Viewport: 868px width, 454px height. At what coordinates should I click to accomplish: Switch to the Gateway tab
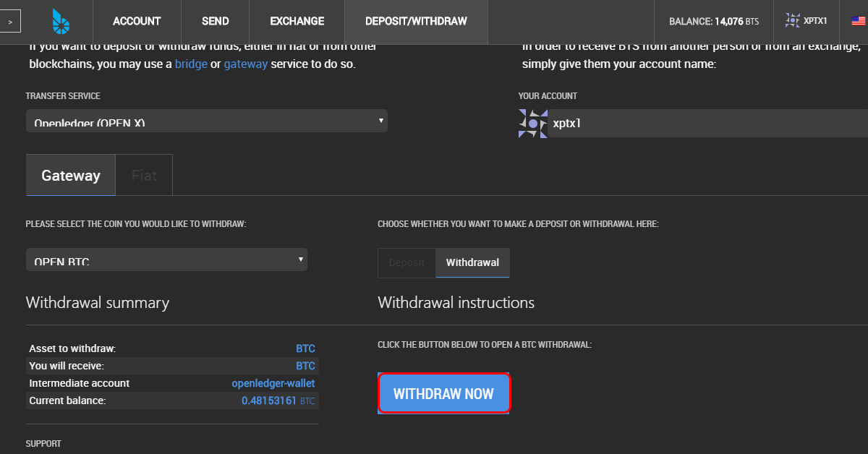coord(71,175)
